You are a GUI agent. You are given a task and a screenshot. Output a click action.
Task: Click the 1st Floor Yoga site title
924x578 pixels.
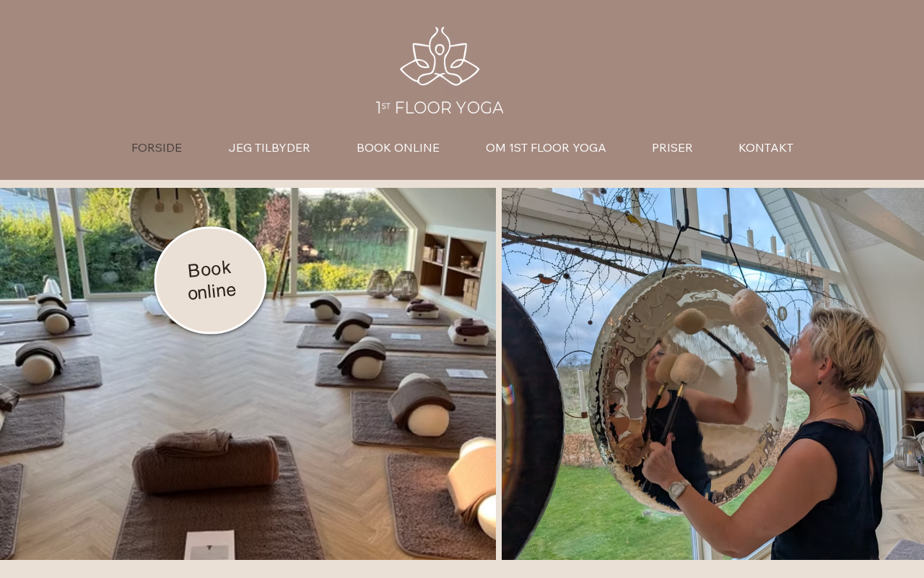tap(440, 108)
